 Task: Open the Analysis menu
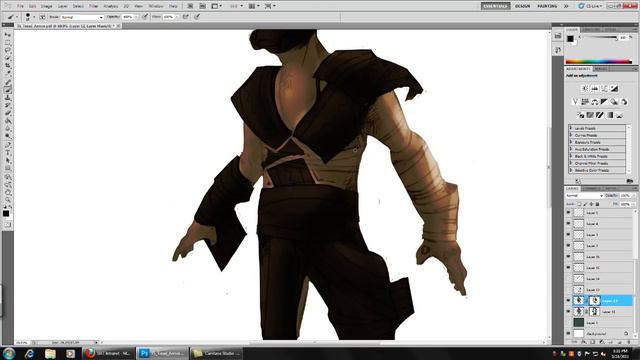(111, 6)
